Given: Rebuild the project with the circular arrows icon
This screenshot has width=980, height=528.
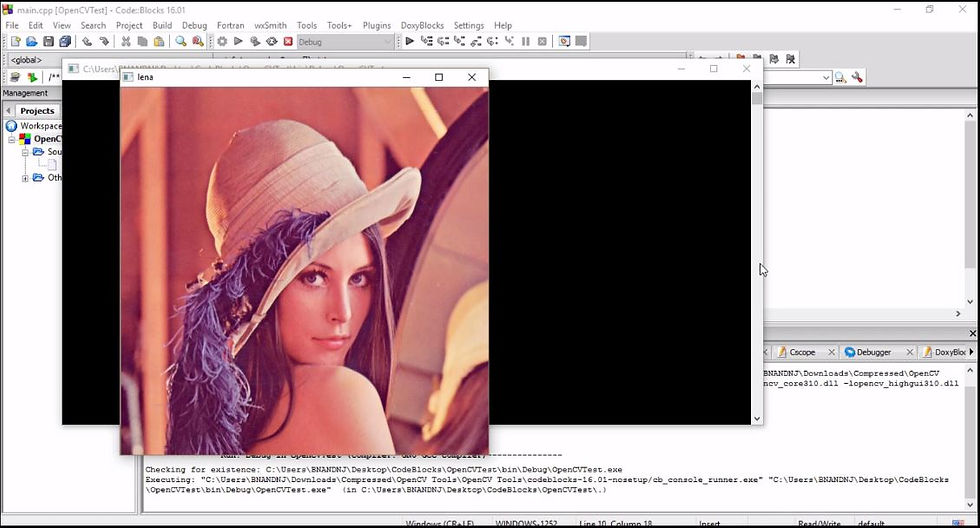Looking at the screenshot, I should [271, 41].
